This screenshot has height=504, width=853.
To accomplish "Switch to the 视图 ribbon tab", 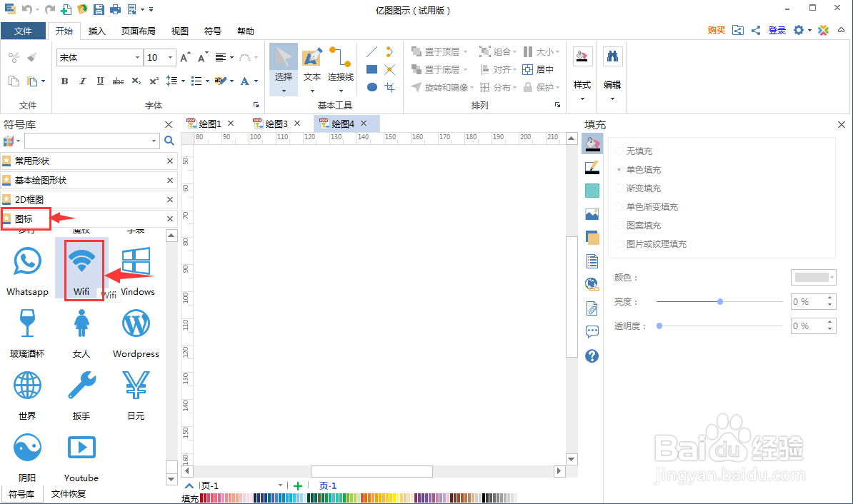I will (x=179, y=31).
